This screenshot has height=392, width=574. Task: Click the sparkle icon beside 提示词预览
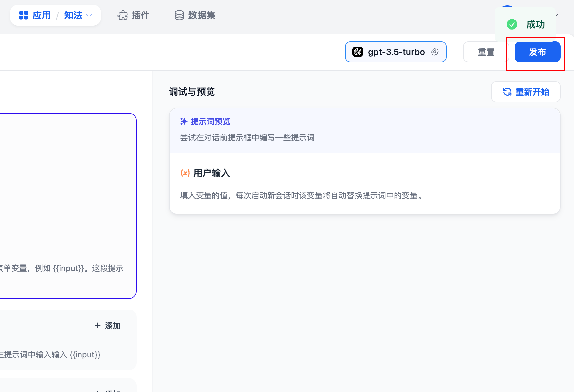coord(184,121)
